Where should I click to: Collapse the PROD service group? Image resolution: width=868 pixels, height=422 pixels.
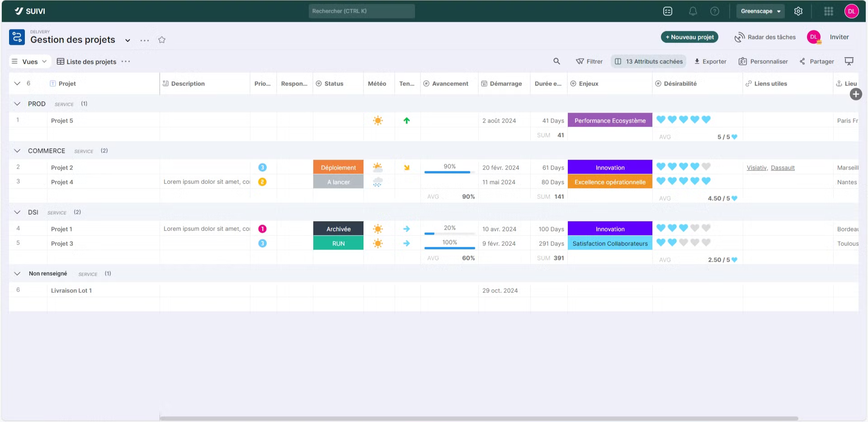click(17, 104)
